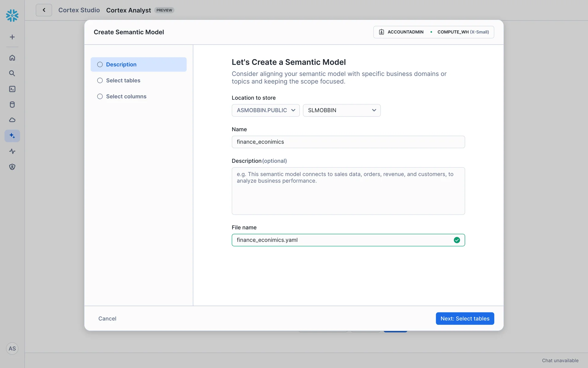Open the Projects terminal icon in sidebar

tap(12, 89)
